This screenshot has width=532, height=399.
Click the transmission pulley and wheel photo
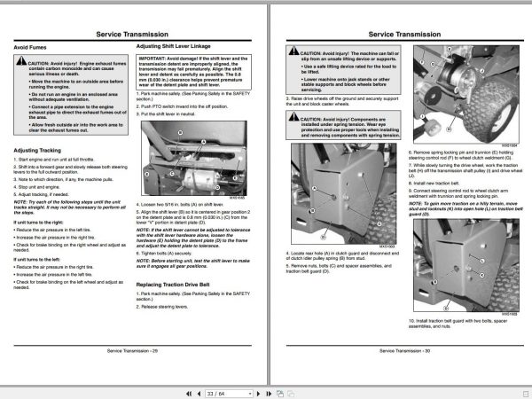pyautogui.click(x=466, y=94)
